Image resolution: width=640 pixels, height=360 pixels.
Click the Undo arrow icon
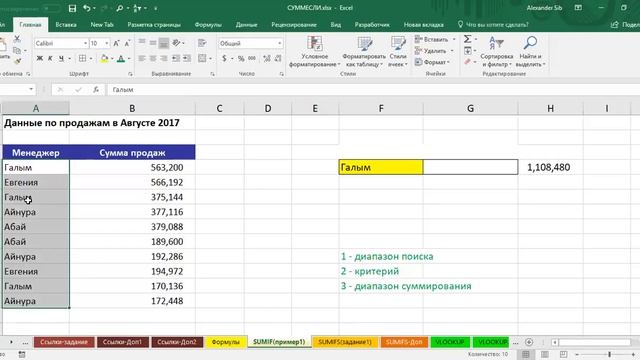[87, 8]
